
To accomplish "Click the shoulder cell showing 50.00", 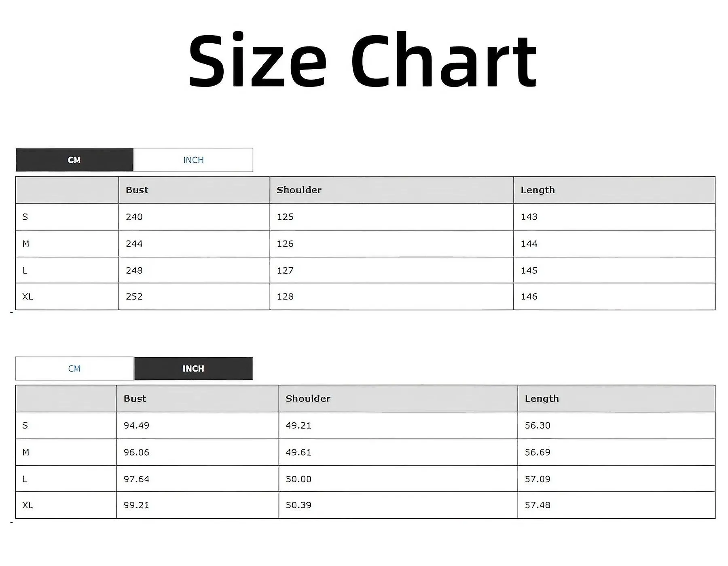I will point(398,479).
